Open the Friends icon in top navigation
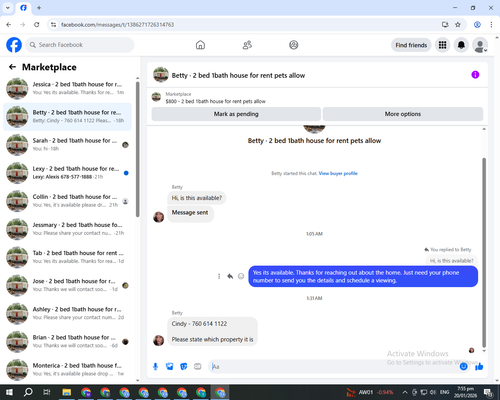 click(x=247, y=45)
